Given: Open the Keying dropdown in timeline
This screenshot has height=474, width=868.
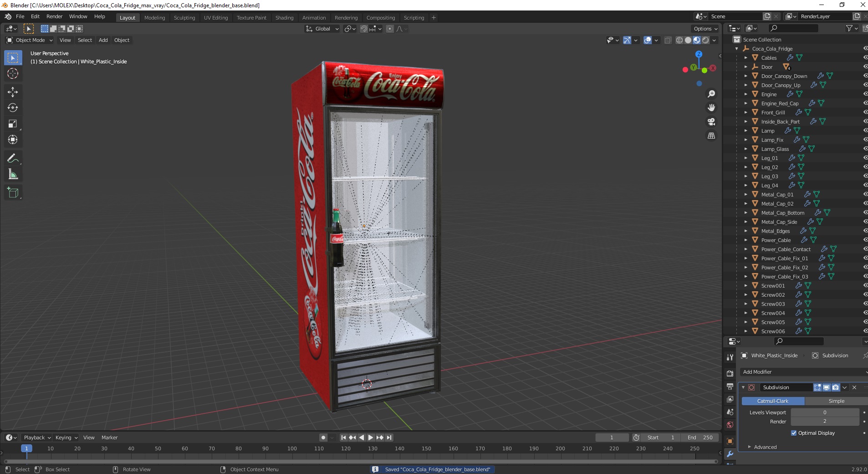Looking at the screenshot, I should coord(66,438).
